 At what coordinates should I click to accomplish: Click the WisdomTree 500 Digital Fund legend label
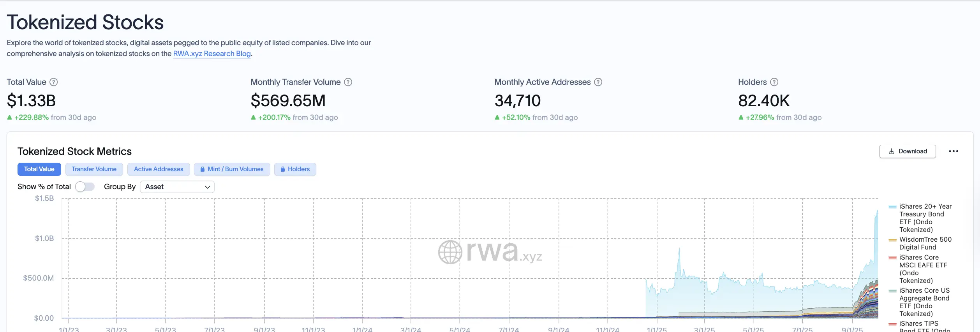click(925, 243)
